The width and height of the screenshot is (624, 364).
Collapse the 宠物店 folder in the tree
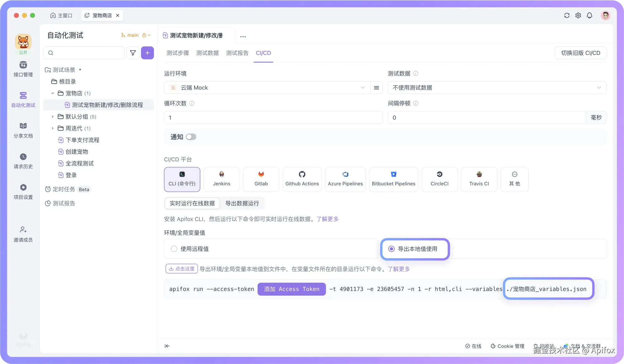52,93
